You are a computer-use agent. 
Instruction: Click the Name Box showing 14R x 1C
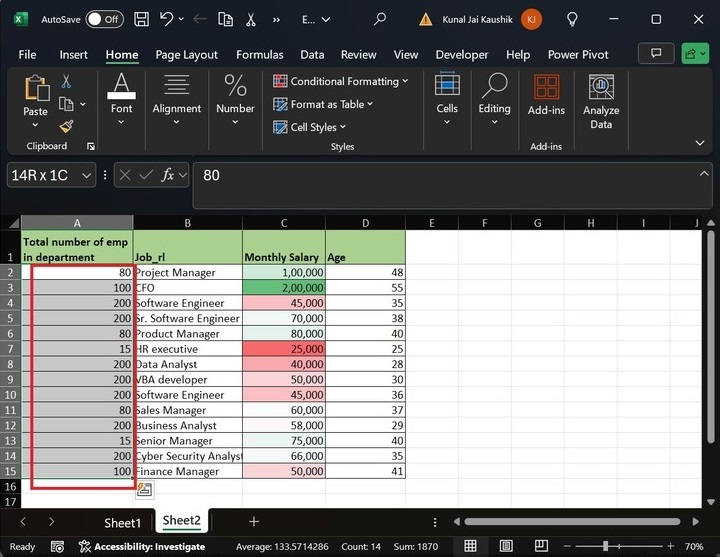click(42, 175)
